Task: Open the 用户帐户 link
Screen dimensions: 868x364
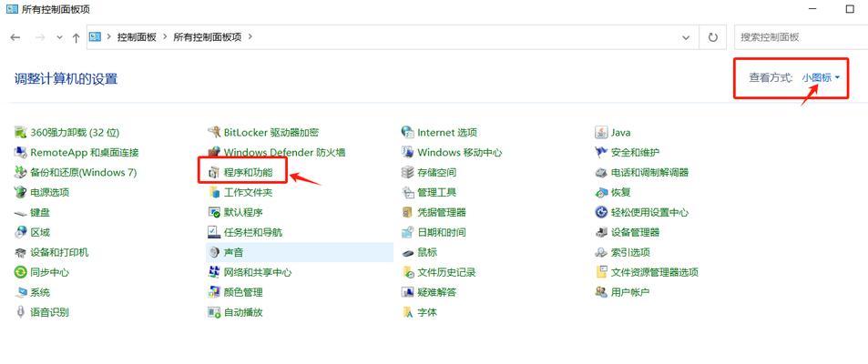Action: (630, 292)
